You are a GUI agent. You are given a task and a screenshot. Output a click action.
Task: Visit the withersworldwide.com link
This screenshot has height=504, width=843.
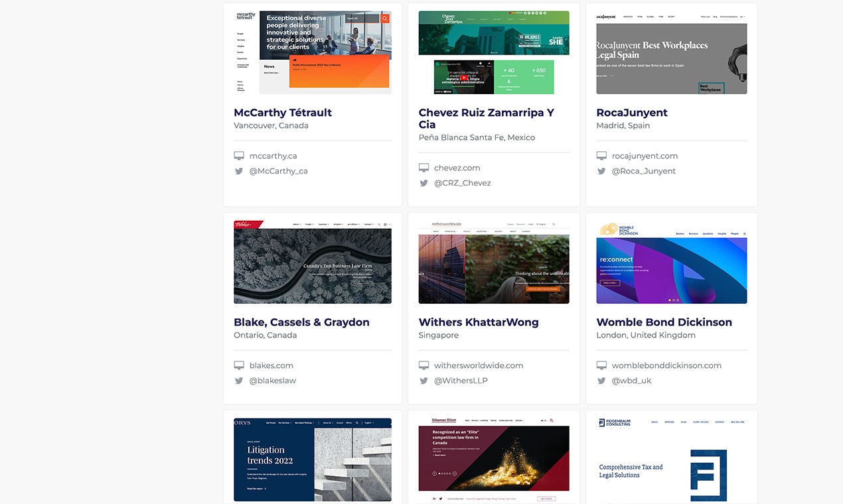coord(479,365)
